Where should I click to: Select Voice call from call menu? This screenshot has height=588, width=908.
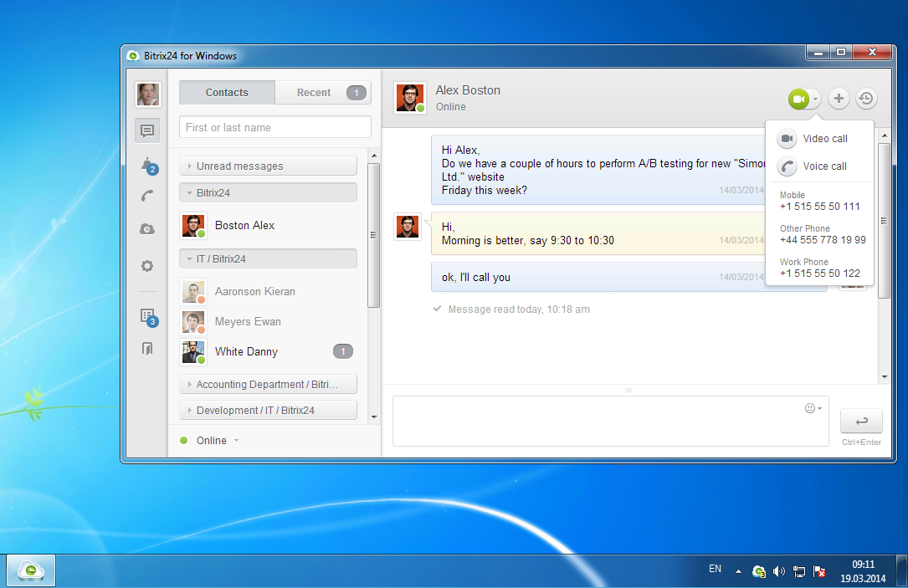pyautogui.click(x=824, y=166)
